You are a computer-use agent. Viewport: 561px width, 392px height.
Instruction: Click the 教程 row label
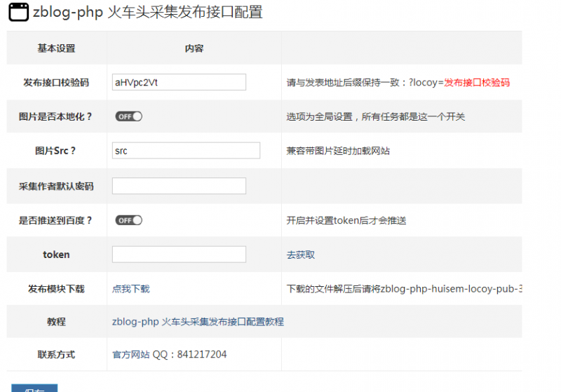tap(56, 322)
